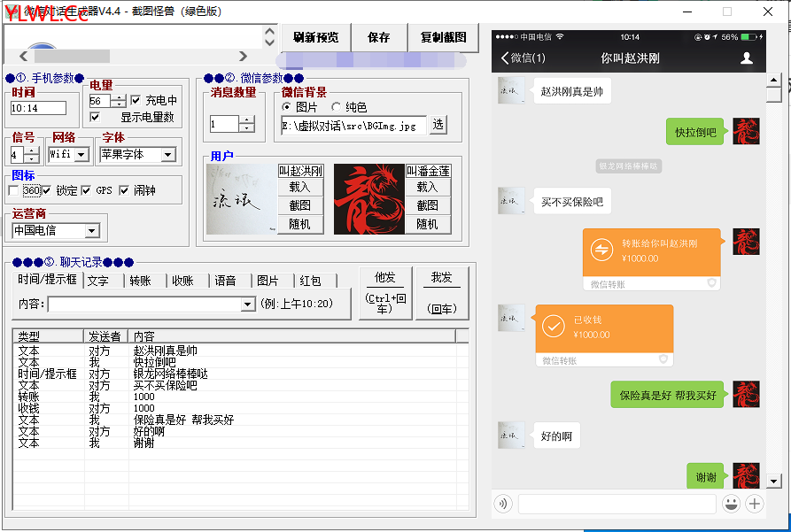The width and height of the screenshot is (791, 532).
Task: Click the 刷新预览 refresh preview button
Action: 316,37
